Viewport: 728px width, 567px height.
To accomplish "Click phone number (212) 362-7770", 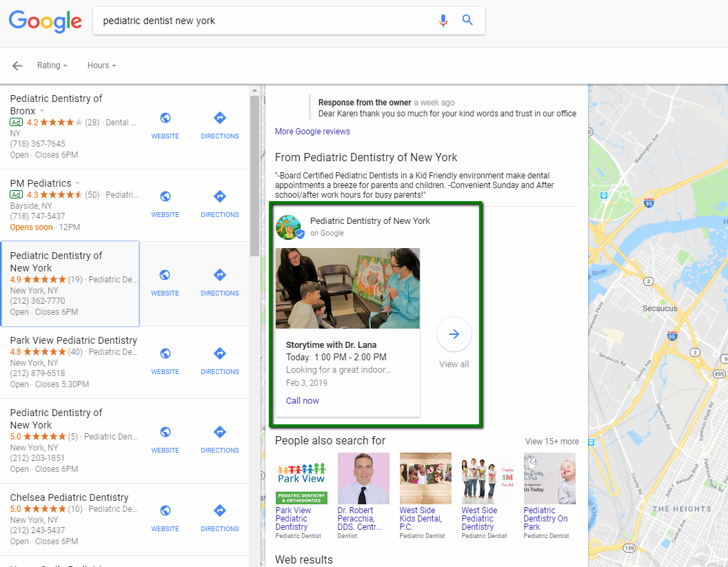I will (x=38, y=301).
